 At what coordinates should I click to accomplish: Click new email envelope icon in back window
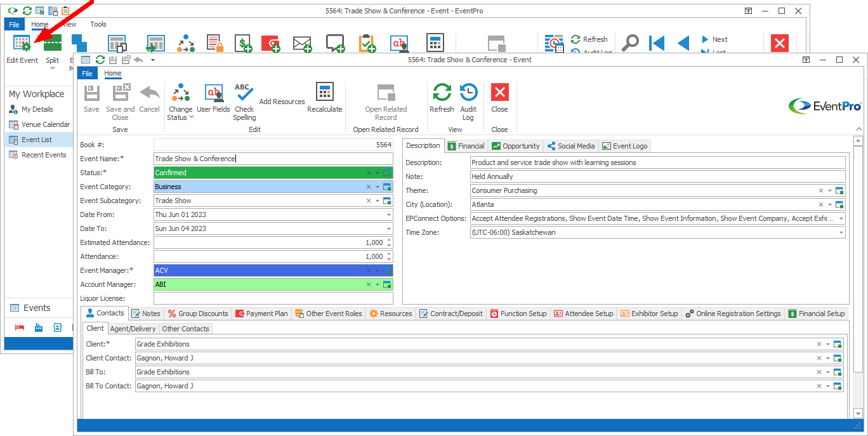(302, 43)
